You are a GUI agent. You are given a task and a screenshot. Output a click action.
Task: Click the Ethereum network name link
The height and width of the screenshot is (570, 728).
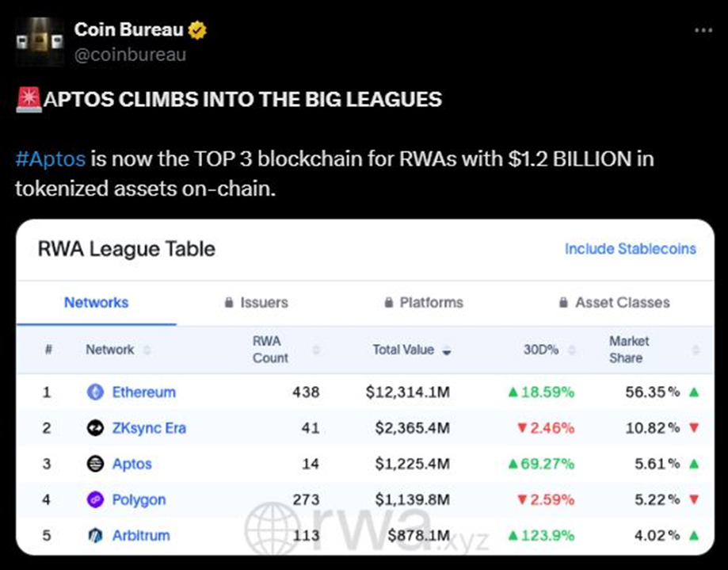(143, 392)
